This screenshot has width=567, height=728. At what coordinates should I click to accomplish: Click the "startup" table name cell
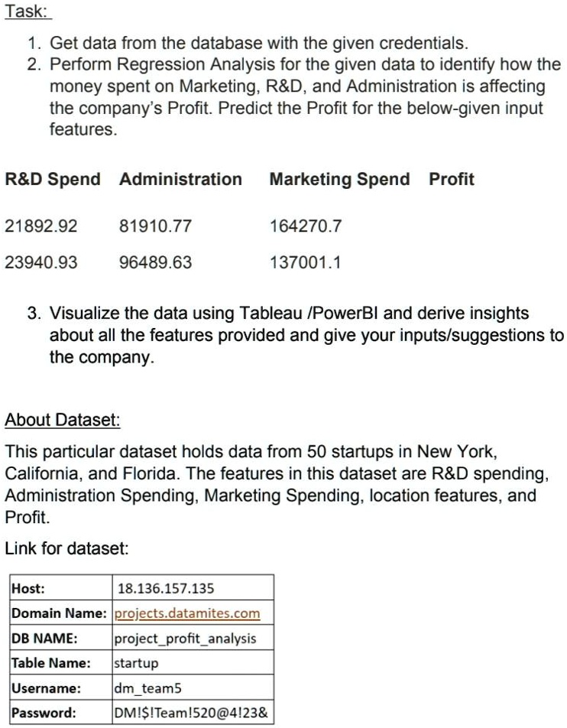click(136, 663)
